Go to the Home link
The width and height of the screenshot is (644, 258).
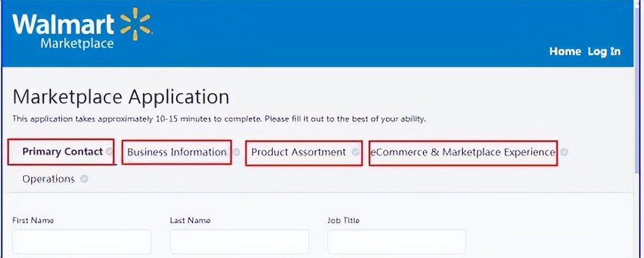[x=565, y=51]
